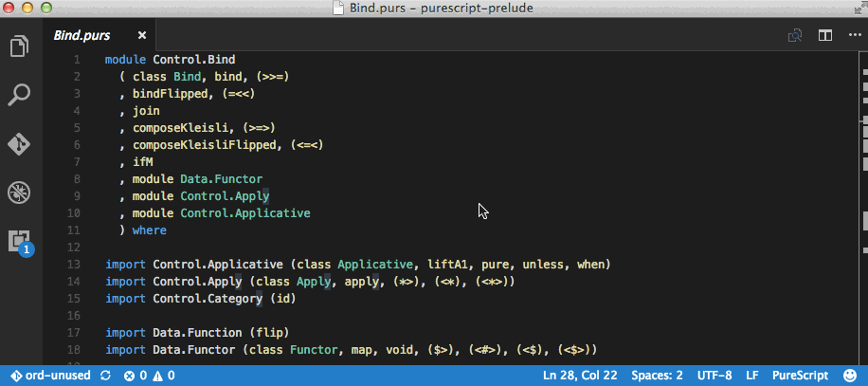Click the synchronize changes icon

pyautogui.click(x=106, y=376)
